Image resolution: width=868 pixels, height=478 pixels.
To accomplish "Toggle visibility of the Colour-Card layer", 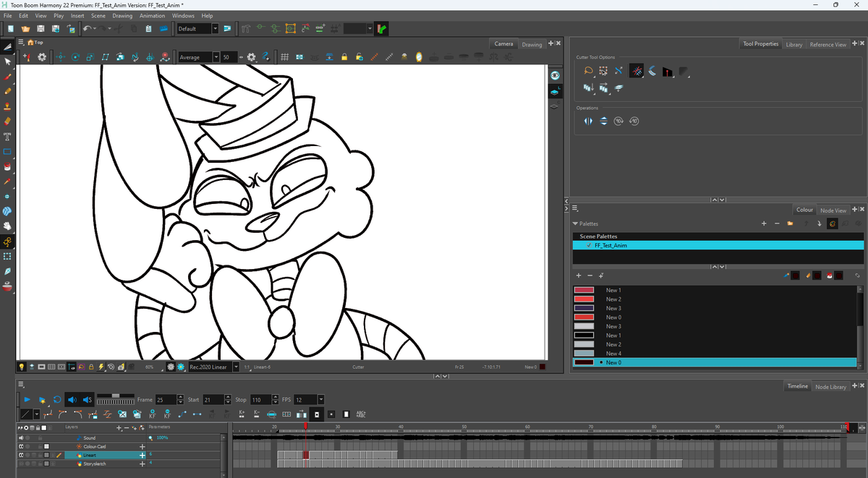I will pyautogui.click(x=20, y=447).
